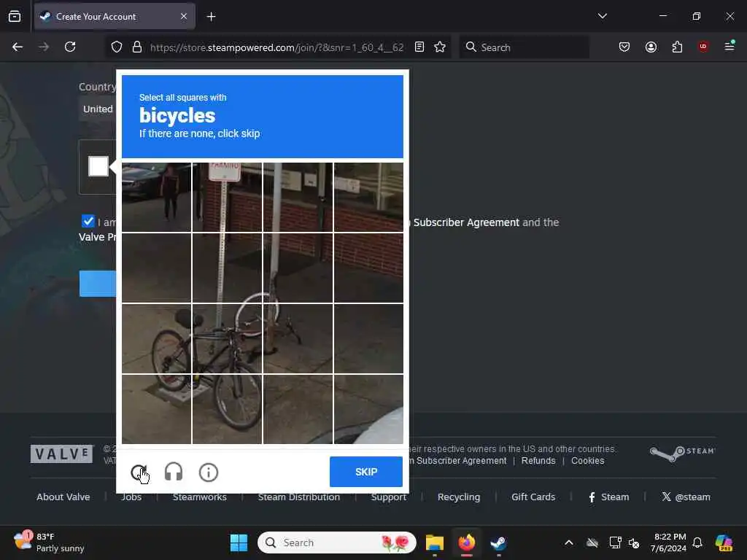
Task: Click the Firefox search box
Action: click(524, 47)
